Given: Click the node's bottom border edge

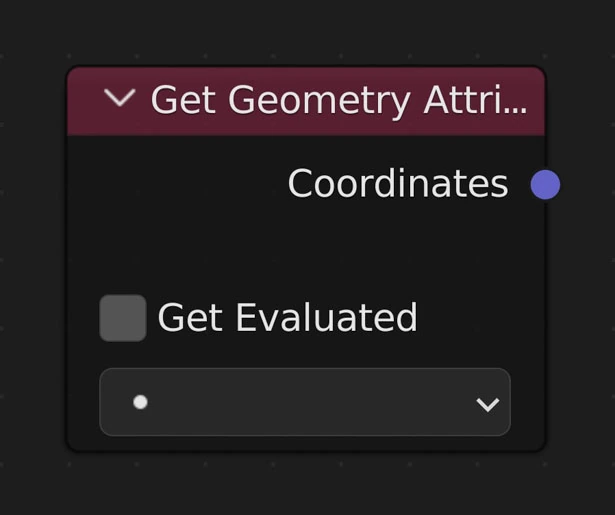Looking at the screenshot, I should (x=300, y=449).
